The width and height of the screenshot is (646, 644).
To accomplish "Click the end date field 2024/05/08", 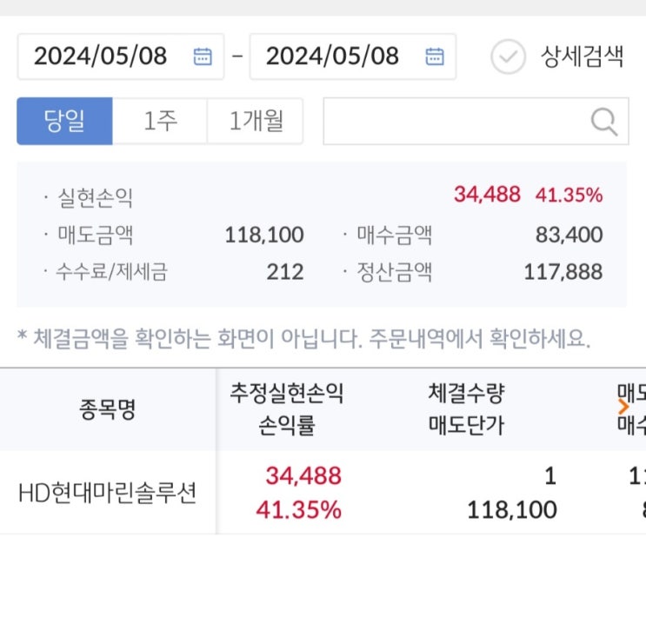I will pos(333,57).
